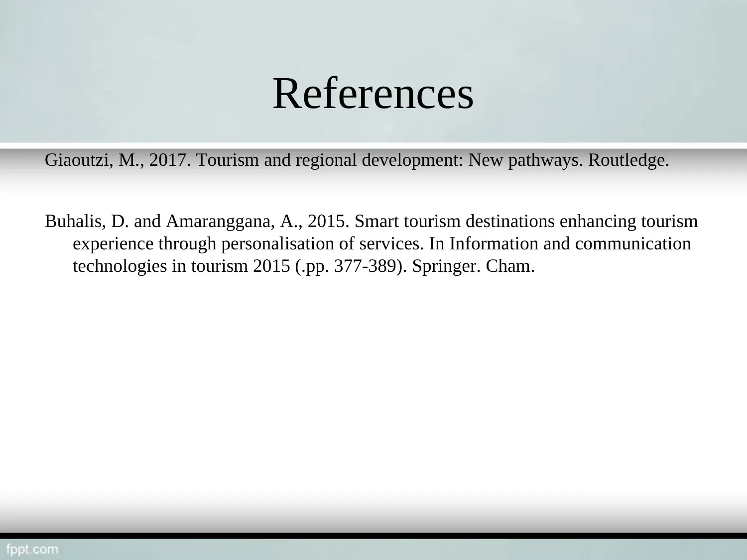Click the line 'technologies in tourism 2015'
This screenshot has height=560, width=747.
point(304,266)
